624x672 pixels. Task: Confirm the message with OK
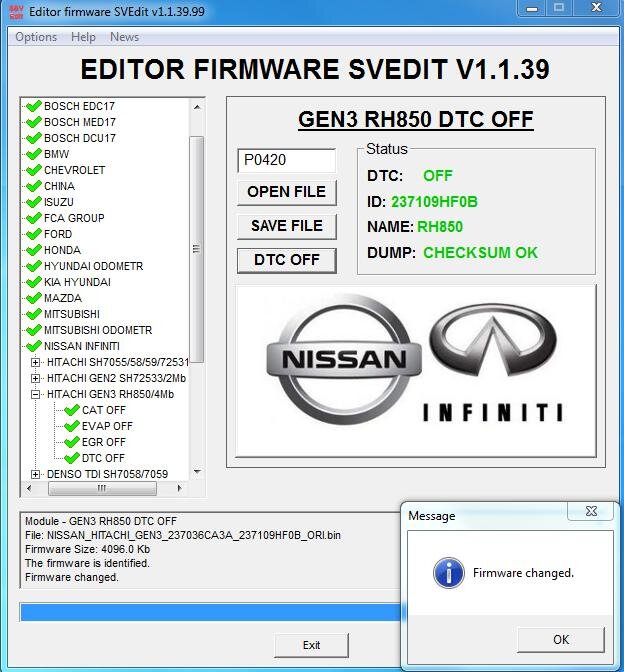coord(561,640)
